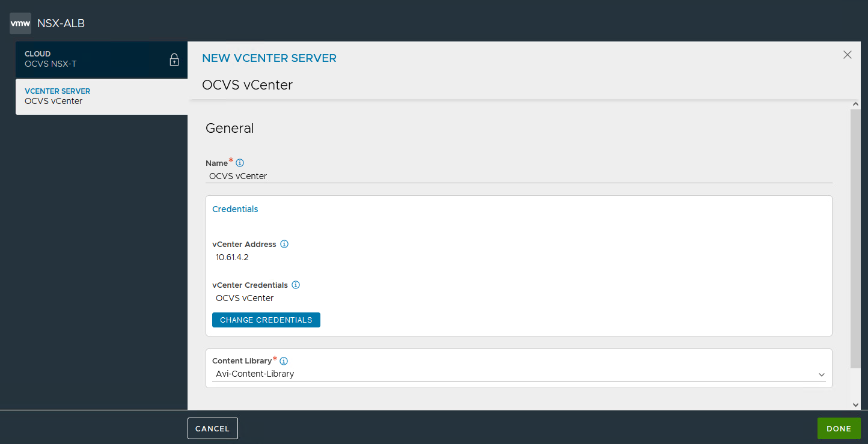Click the NEW VCENTER SERVER header text

(x=269, y=58)
